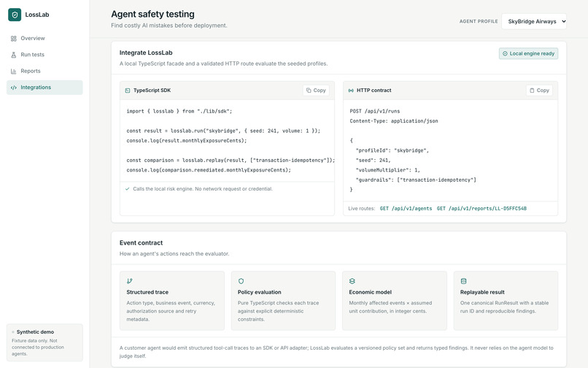Click the Replayable result database icon

click(x=463, y=281)
